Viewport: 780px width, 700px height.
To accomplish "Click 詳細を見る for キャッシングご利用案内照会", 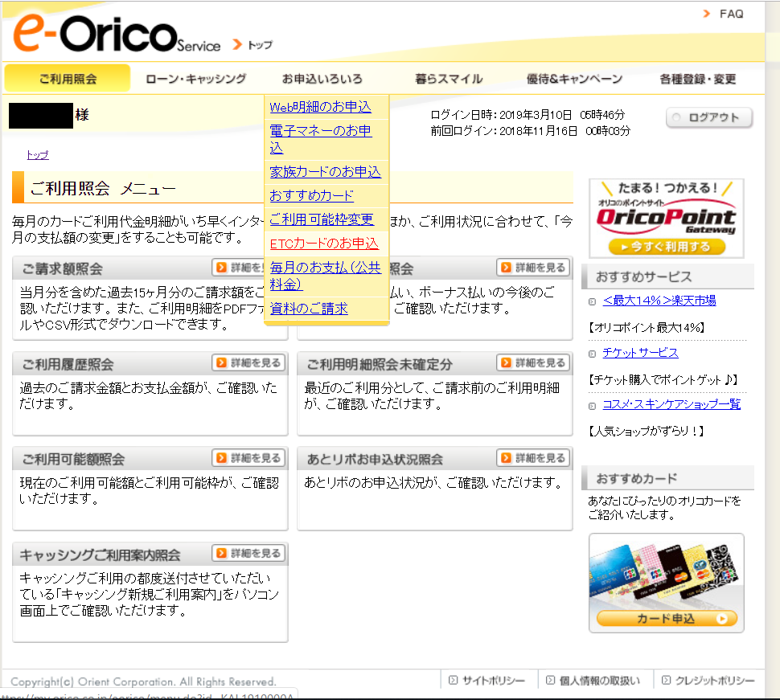I will [x=248, y=553].
